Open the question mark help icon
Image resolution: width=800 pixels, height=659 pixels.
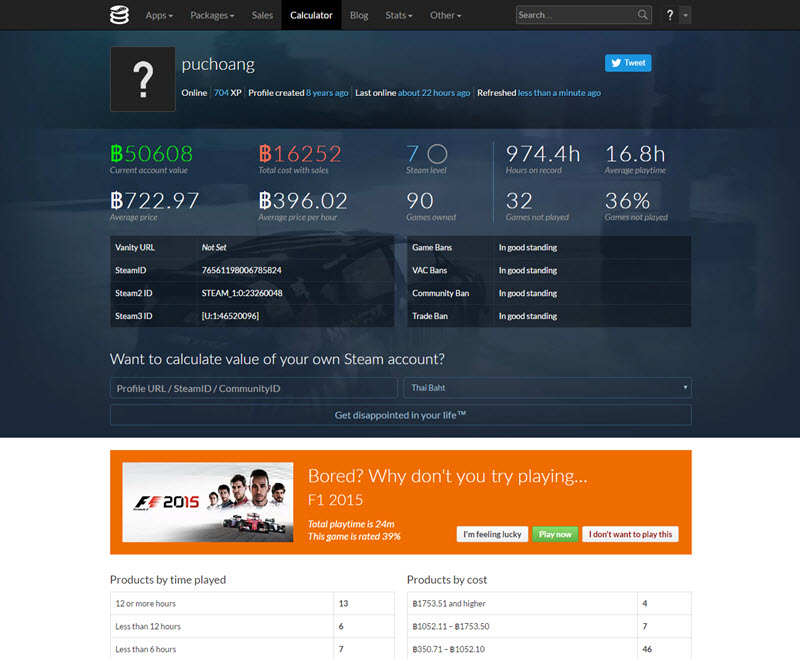670,15
